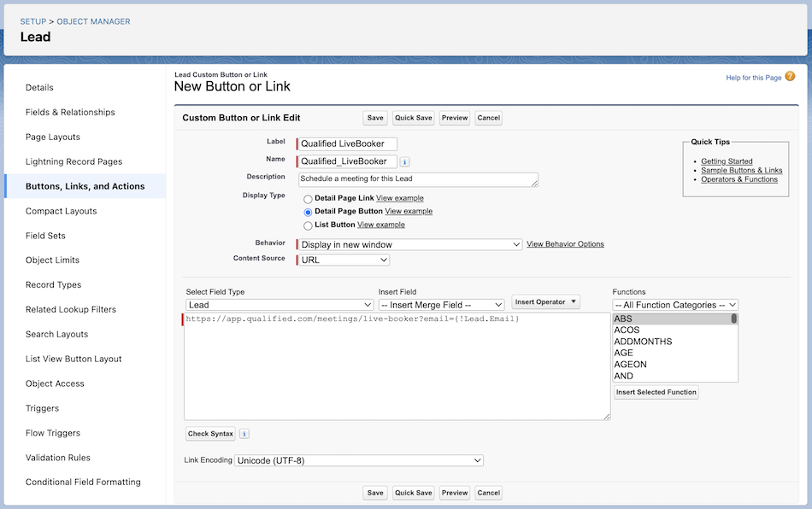
Task: Click the info icon next to Check Syntax
Action: click(x=244, y=434)
